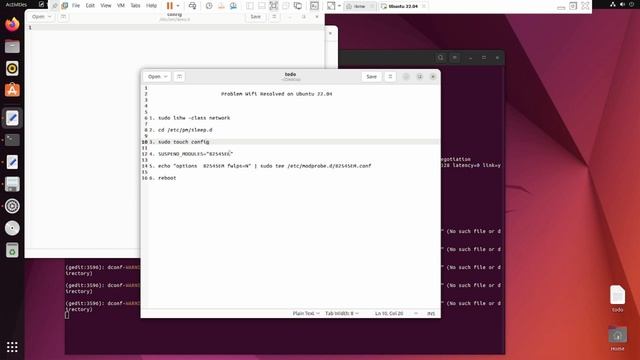Click the title line 'Problem Wifi Resolved on Ubuntu'
This screenshot has height=360, width=640.
click(x=276, y=94)
